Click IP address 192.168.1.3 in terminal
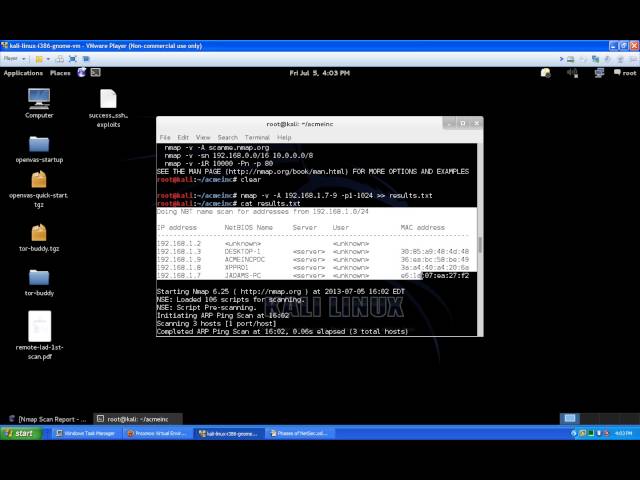640x480 pixels. 179,251
